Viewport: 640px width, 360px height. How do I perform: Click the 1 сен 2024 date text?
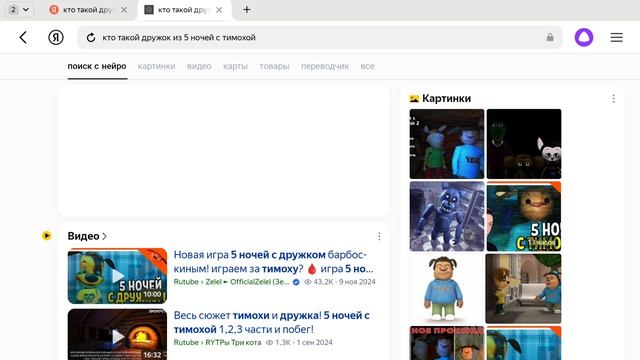click(x=314, y=342)
